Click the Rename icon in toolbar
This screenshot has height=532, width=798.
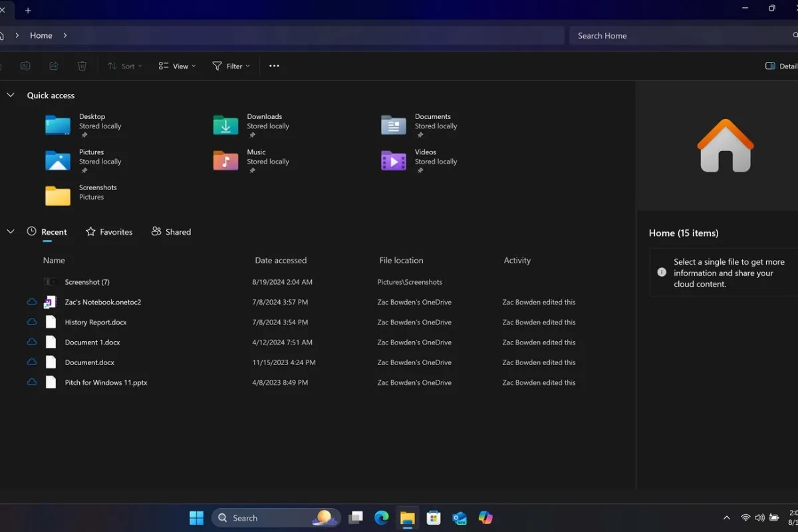tap(25, 66)
